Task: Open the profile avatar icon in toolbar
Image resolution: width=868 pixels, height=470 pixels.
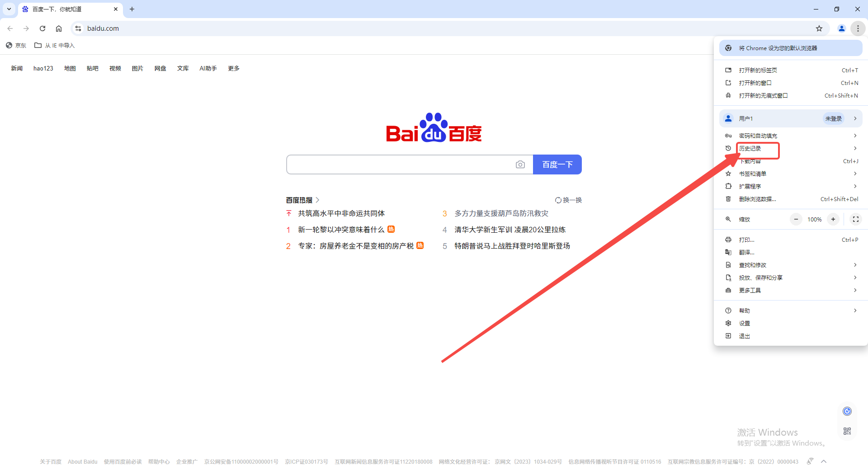Action: pyautogui.click(x=841, y=28)
